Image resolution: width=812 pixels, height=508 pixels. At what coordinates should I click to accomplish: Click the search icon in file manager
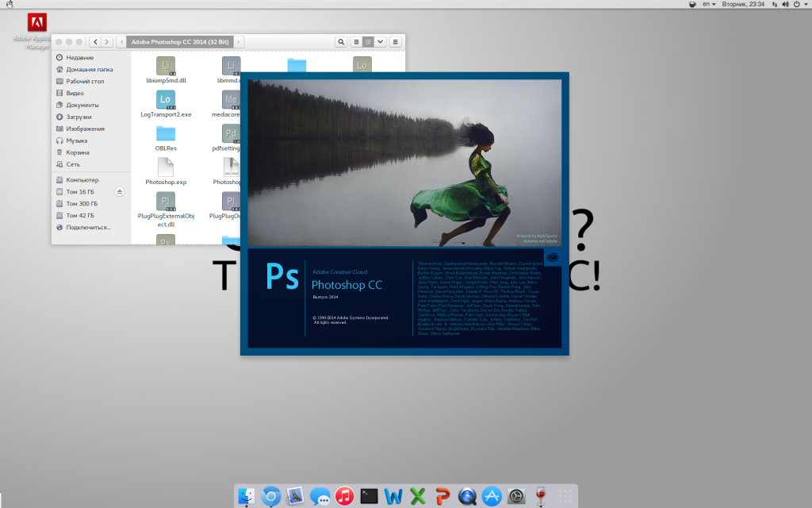pos(341,42)
